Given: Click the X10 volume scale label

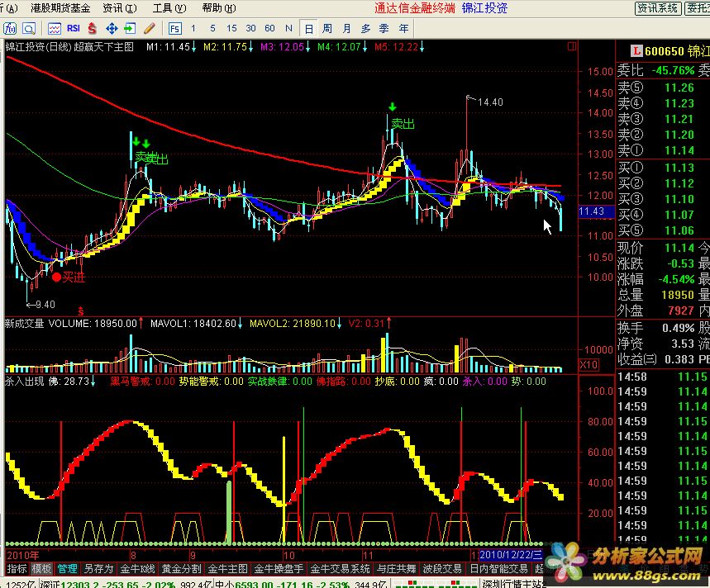Looking at the screenshot, I should click(x=588, y=364).
